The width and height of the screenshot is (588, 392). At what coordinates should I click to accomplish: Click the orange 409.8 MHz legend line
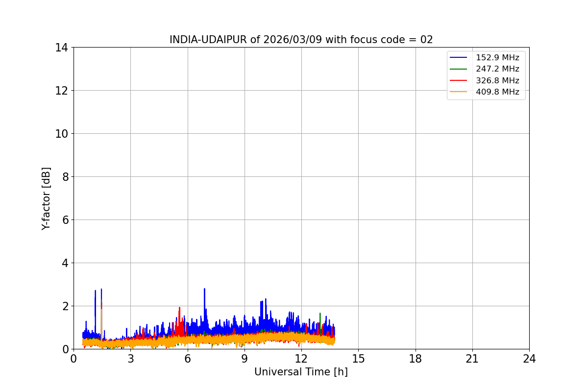point(459,92)
